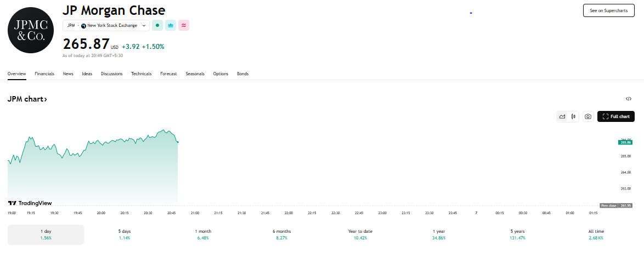Screen dimensions: 644x257
Task: Click the pink approximate-equal badge icon
Action: (184, 25)
